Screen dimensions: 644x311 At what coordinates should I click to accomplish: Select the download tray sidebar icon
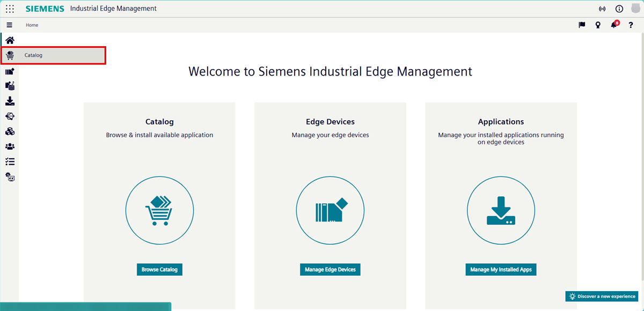coord(10,101)
